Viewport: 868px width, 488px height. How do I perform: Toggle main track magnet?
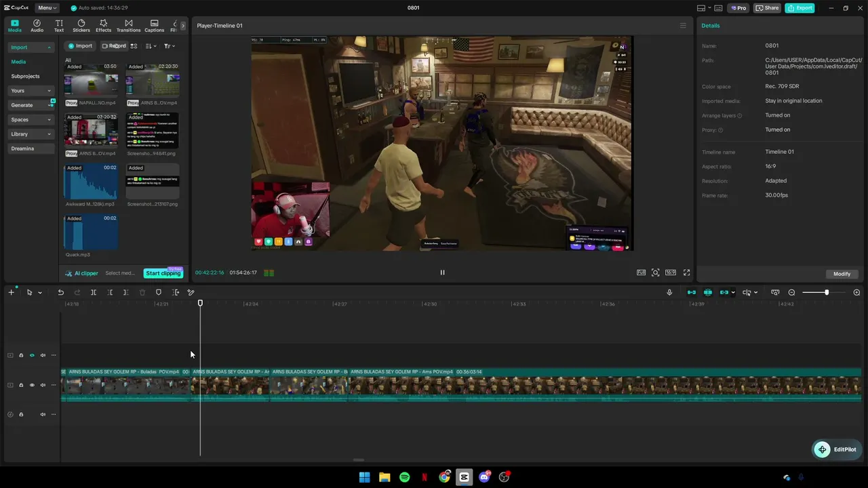(x=692, y=292)
